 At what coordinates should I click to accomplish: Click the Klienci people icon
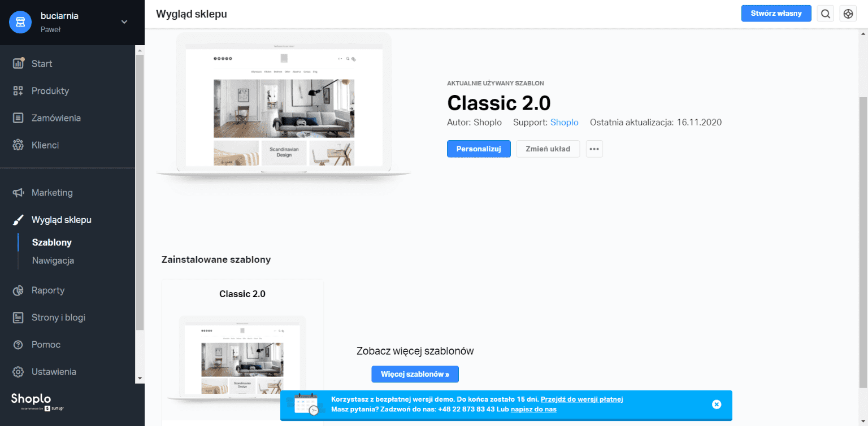[x=18, y=145]
